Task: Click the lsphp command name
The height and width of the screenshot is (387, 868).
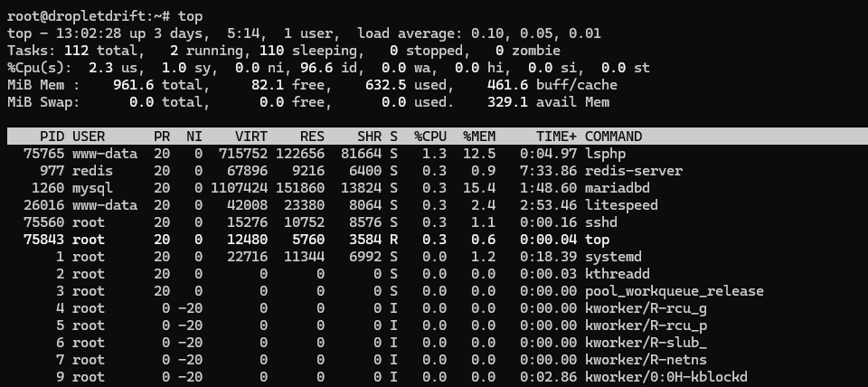Action: pos(605,154)
